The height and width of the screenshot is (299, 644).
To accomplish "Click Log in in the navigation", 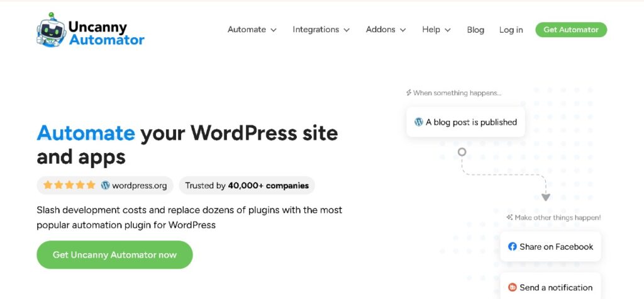I will tap(511, 30).
